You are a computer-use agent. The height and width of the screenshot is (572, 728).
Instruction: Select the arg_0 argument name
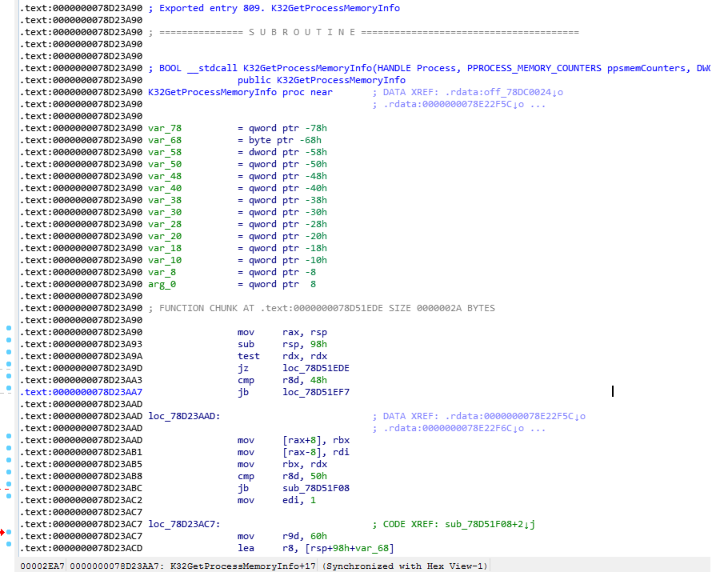coord(162,284)
